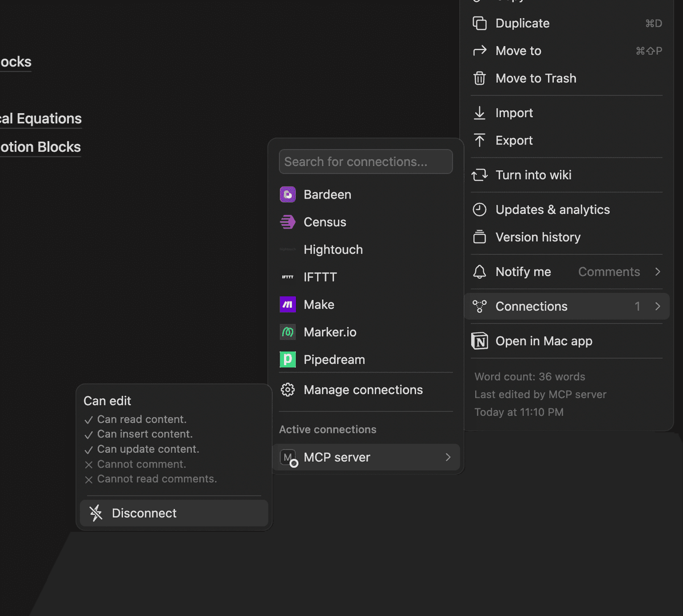Viewport: 683px width, 616px height.
Task: Choose the Move to entry
Action: 567,51
